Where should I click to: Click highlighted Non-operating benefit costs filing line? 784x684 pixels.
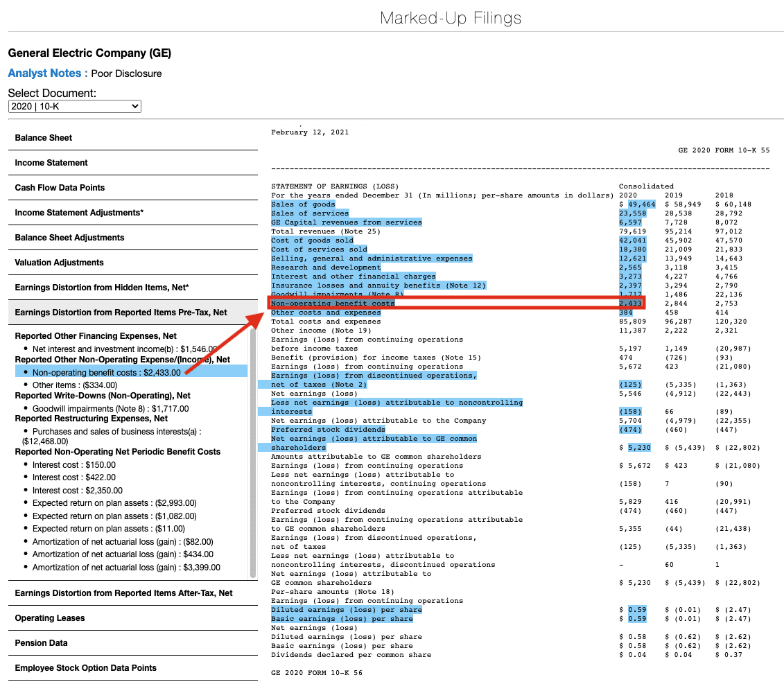coord(333,303)
